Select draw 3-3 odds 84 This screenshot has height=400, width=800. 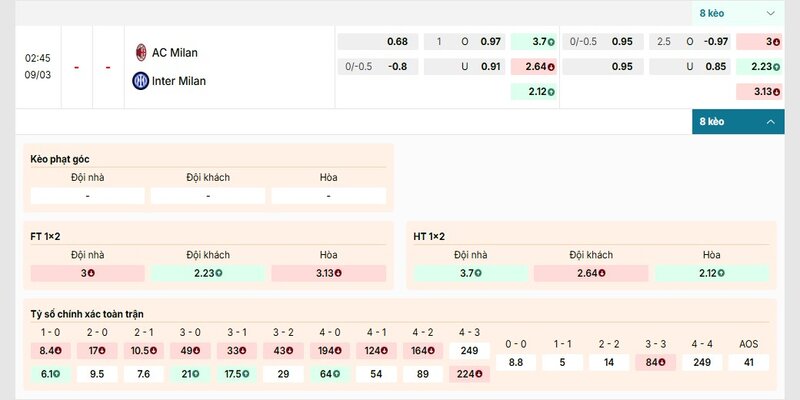[656, 362]
